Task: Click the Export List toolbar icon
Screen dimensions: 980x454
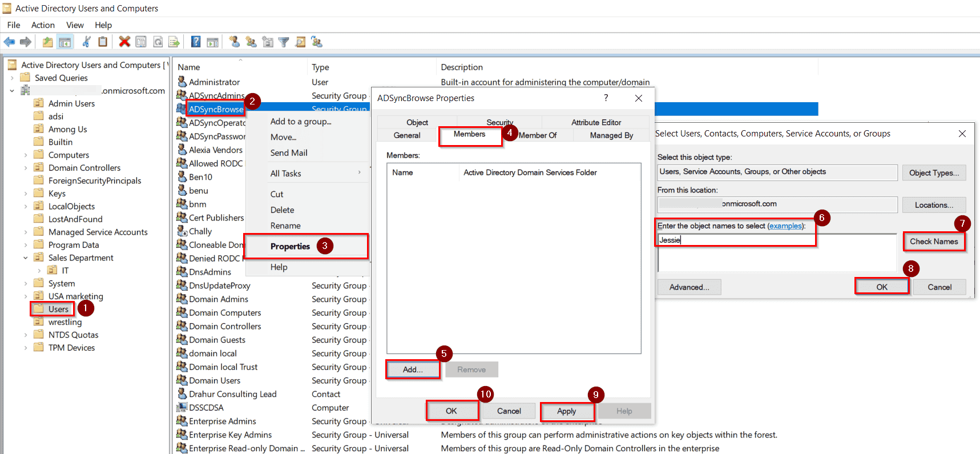Action: pos(174,42)
